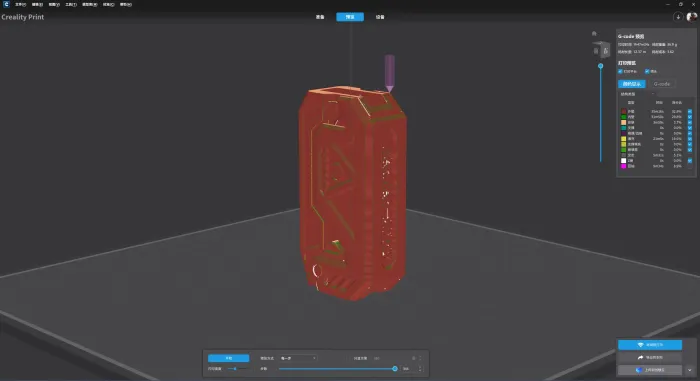Expand the arrow beside the upload button
This screenshot has width=700, height=381.
click(x=690, y=370)
